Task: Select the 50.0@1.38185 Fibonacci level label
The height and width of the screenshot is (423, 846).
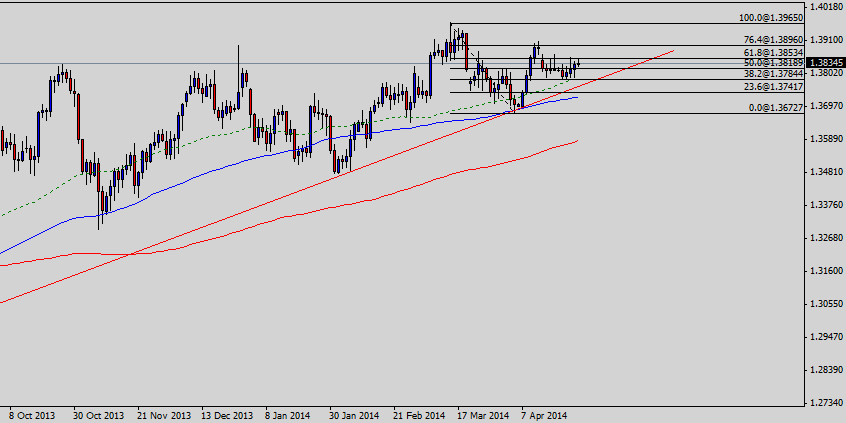Action: [771, 63]
